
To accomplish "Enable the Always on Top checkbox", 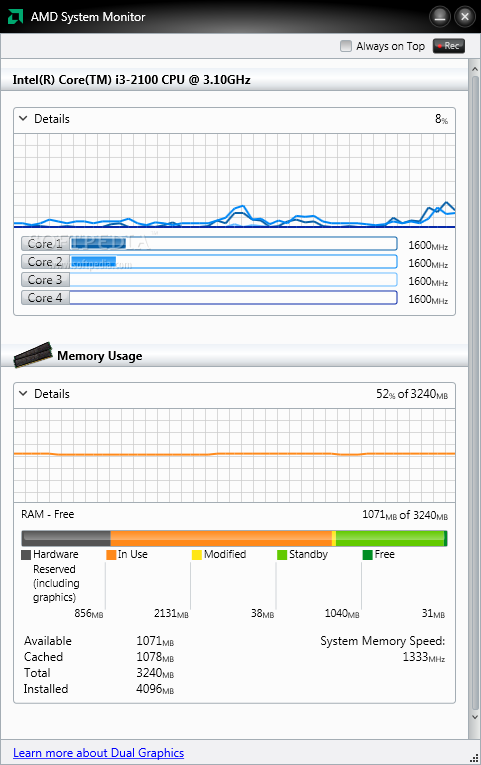I will [346, 46].
